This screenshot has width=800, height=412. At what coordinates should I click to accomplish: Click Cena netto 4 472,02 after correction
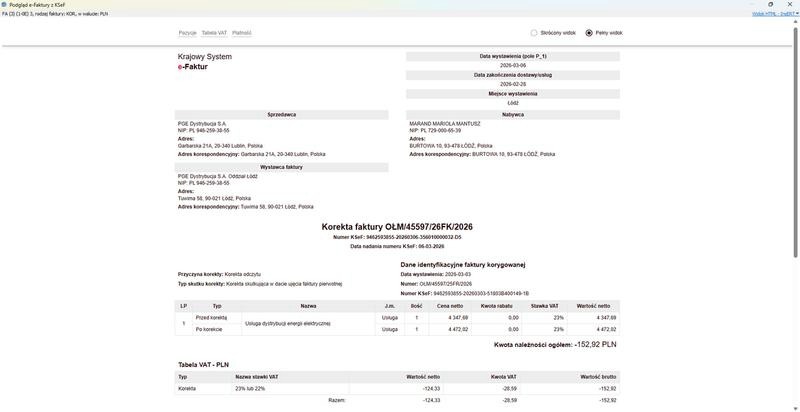pos(459,329)
